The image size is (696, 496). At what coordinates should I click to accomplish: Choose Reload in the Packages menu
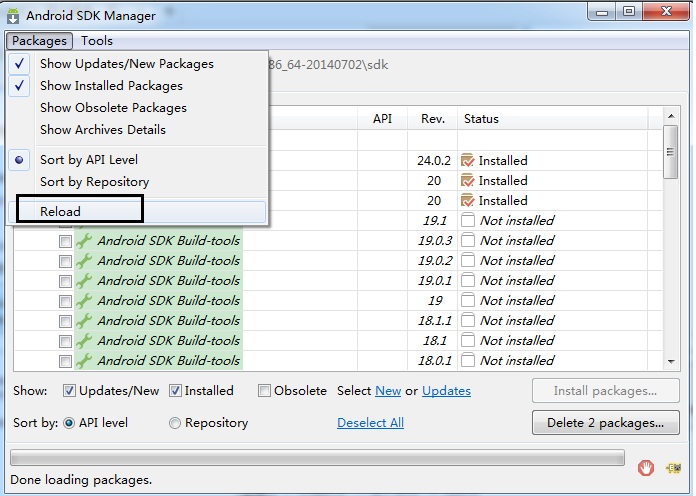point(137,211)
